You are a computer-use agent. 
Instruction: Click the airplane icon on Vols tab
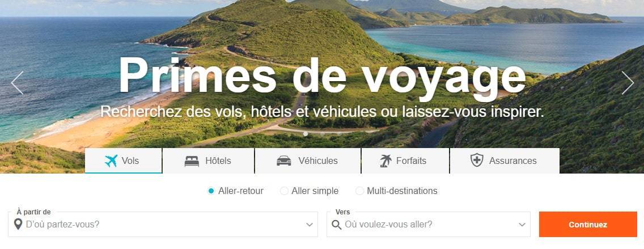point(111,161)
